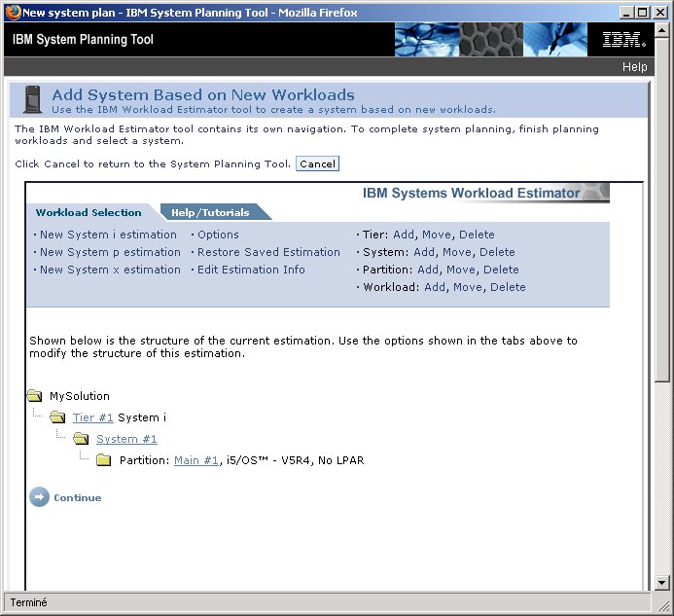
Task: Click the eyeglasses banner image
Action: (x=427, y=40)
